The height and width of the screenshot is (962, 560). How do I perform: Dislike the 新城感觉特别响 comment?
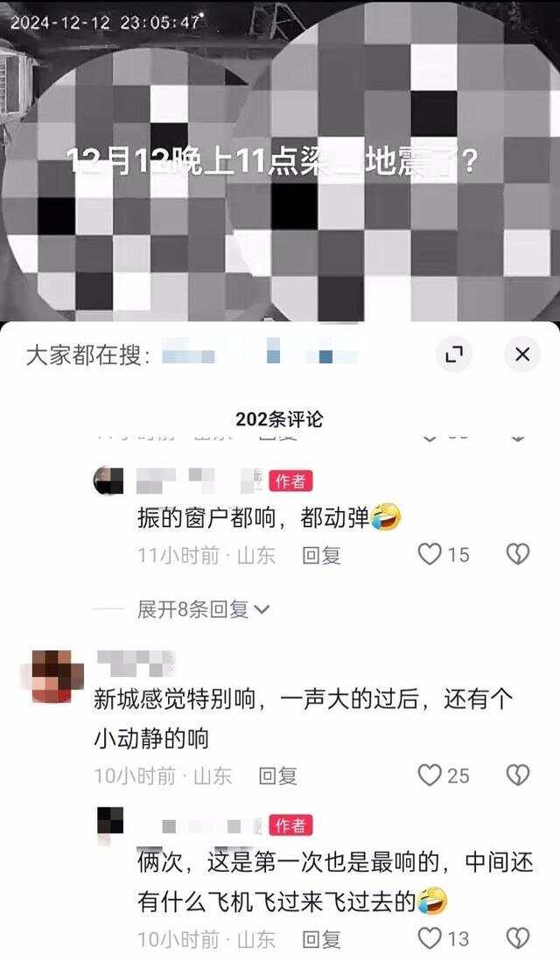coord(518,776)
